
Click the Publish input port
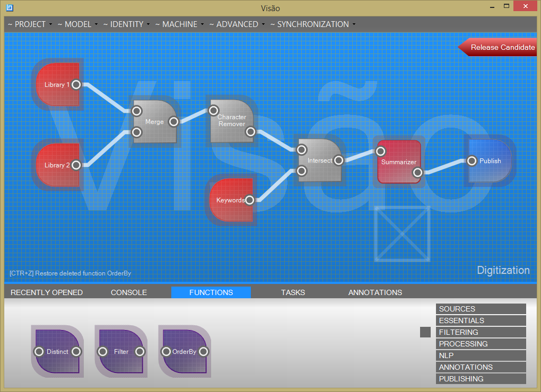pyautogui.click(x=472, y=161)
